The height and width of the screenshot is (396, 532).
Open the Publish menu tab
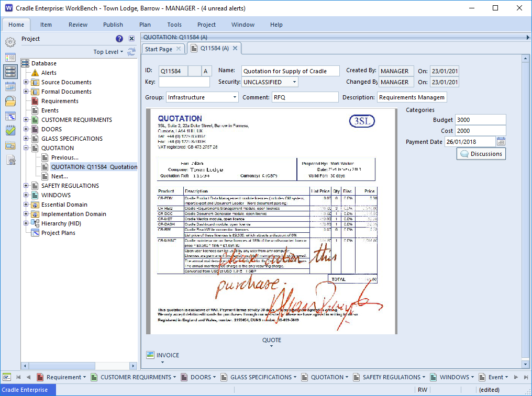click(113, 25)
